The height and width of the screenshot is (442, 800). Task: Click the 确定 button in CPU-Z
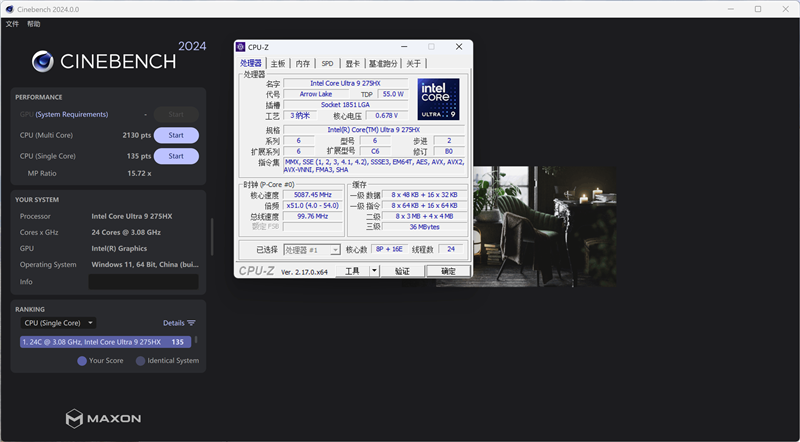pyautogui.click(x=448, y=271)
